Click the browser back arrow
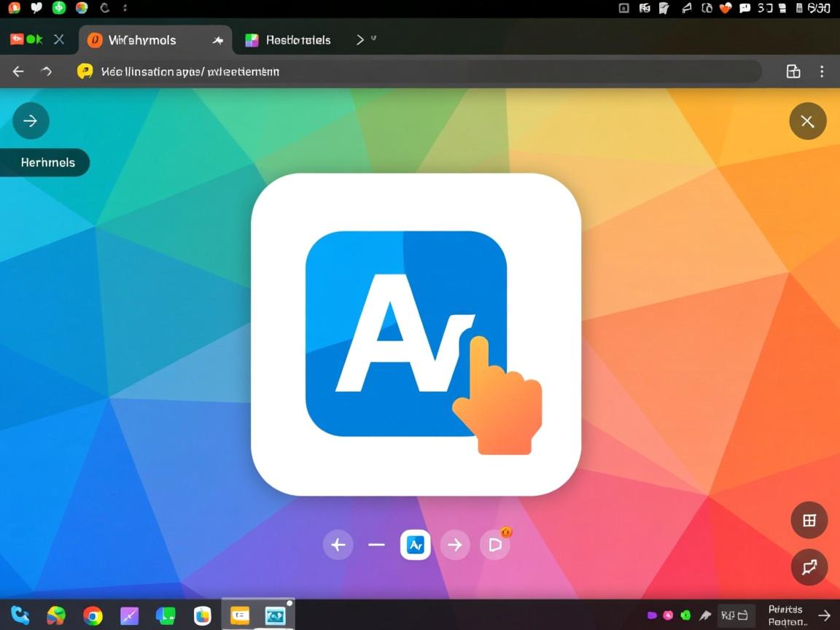 tap(18, 71)
